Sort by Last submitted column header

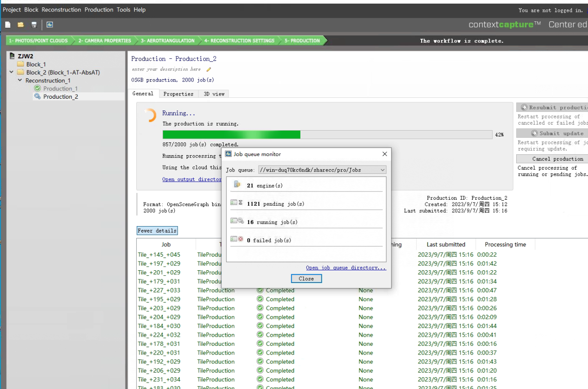point(446,244)
